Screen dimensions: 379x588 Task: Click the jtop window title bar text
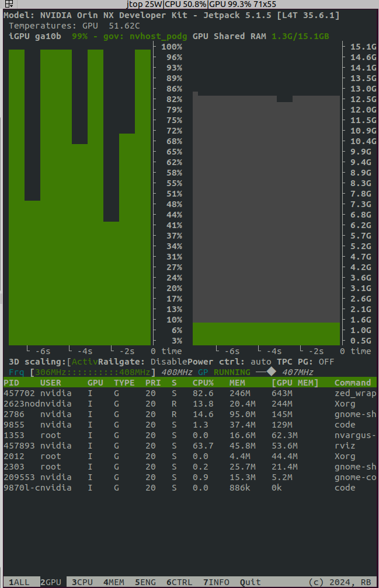[201, 4]
